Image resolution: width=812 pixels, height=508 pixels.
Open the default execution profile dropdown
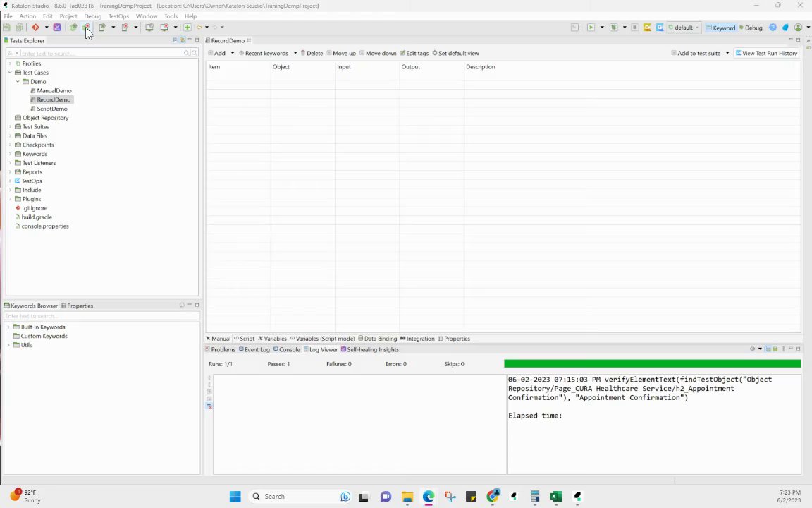(684, 28)
